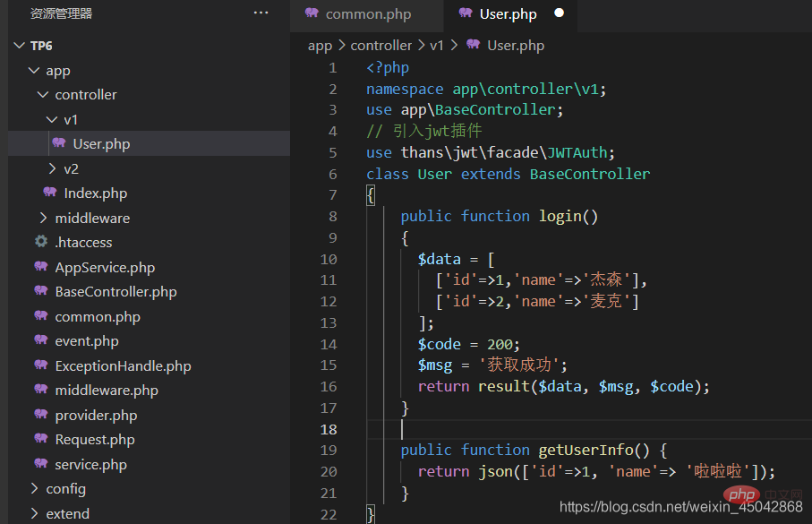The height and width of the screenshot is (524, 812).
Task: Open common.php from the explorer tree
Action: [98, 317]
